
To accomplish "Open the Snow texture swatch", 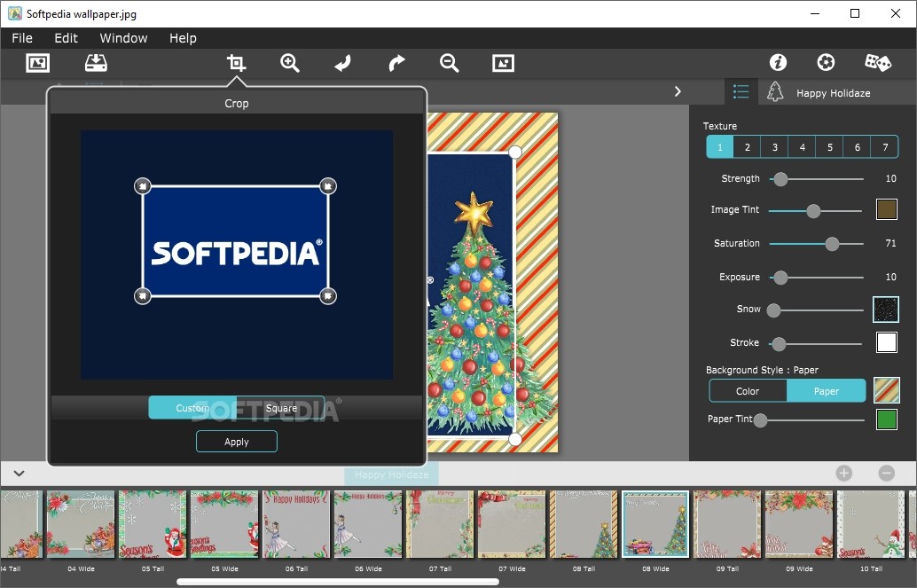I will click(885, 310).
